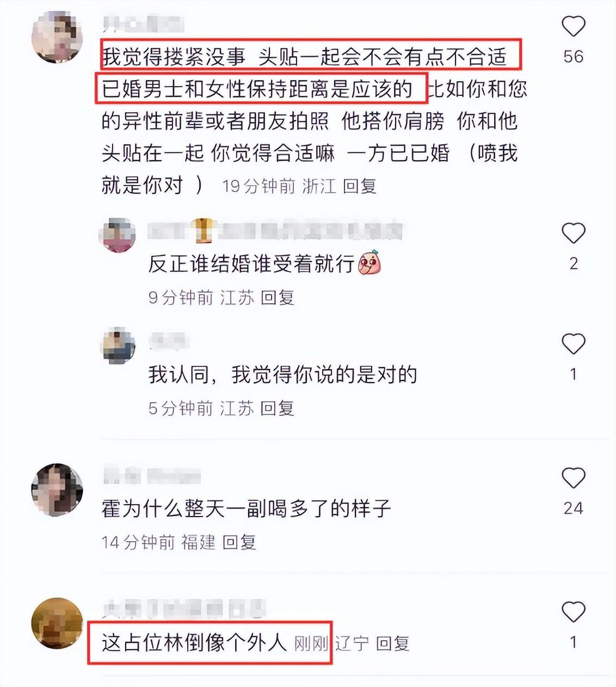Viewport: 616px width, 687px height.
Task: Open blurred username with the badge icon
Action: (x=275, y=231)
